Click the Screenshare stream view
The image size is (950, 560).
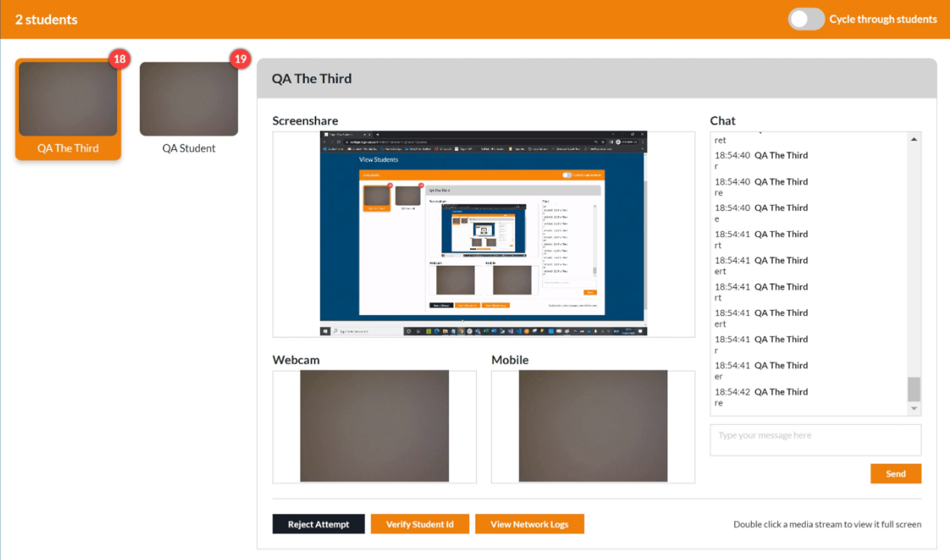click(483, 234)
